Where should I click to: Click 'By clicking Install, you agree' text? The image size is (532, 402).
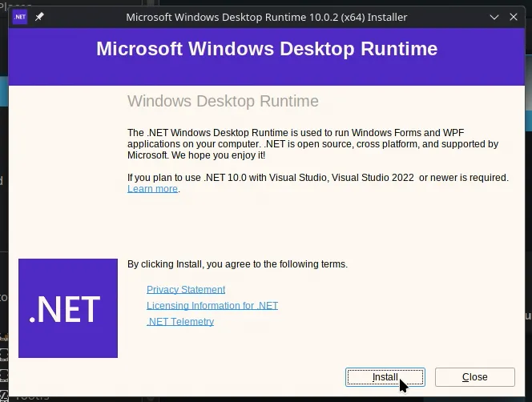click(237, 264)
